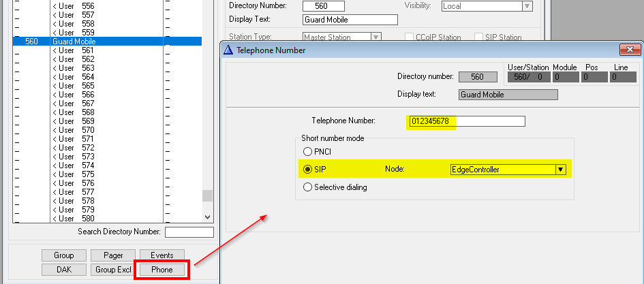This screenshot has width=644, height=284.
Task: Select the User 566 row
Action: point(107,95)
